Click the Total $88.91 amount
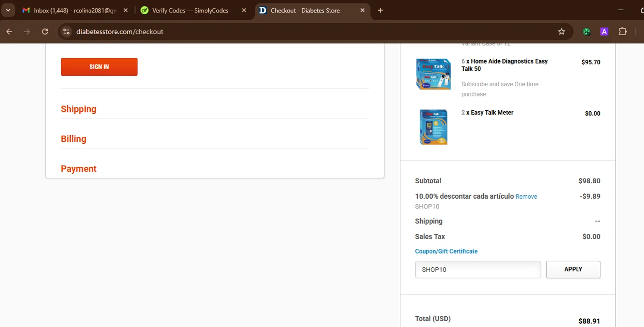This screenshot has height=327, width=644. click(589, 321)
